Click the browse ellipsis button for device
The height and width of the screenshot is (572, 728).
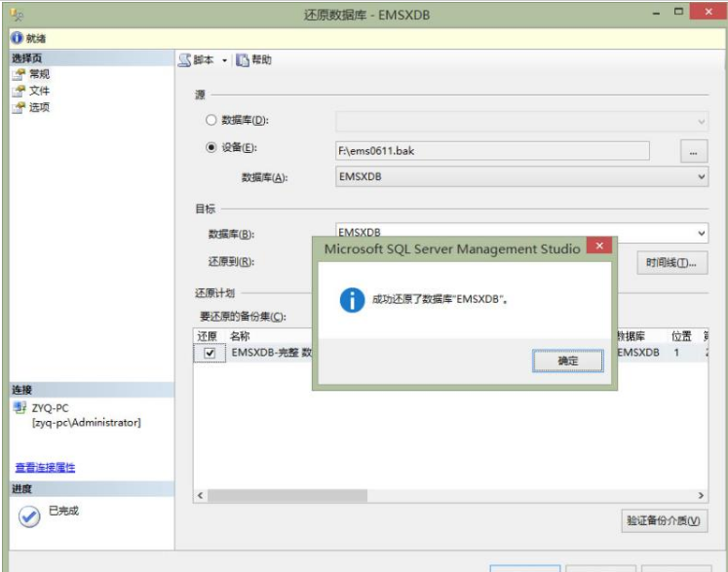pos(694,151)
